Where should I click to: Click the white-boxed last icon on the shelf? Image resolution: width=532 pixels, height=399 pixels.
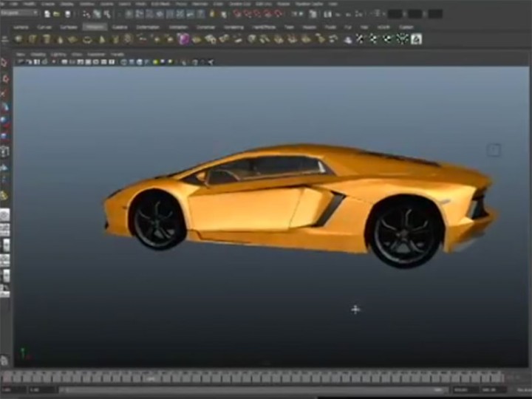(x=416, y=39)
